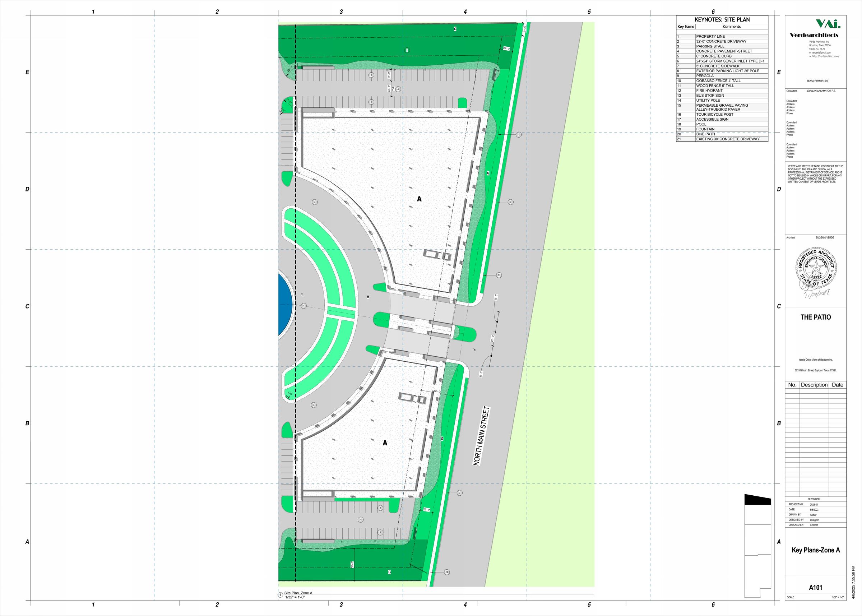Click the 'TOUR BICYCLE POST' keynote row
Image resolution: width=862 pixels, height=616 pixels.
(x=722, y=114)
